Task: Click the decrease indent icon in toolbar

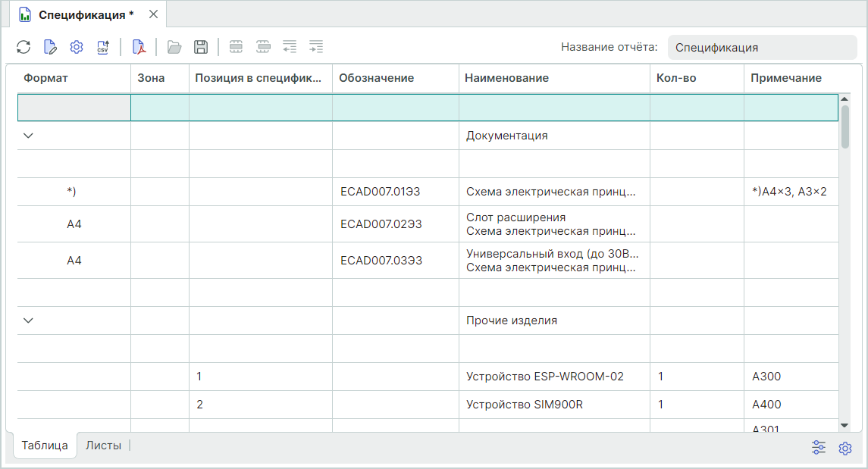Action: point(290,47)
